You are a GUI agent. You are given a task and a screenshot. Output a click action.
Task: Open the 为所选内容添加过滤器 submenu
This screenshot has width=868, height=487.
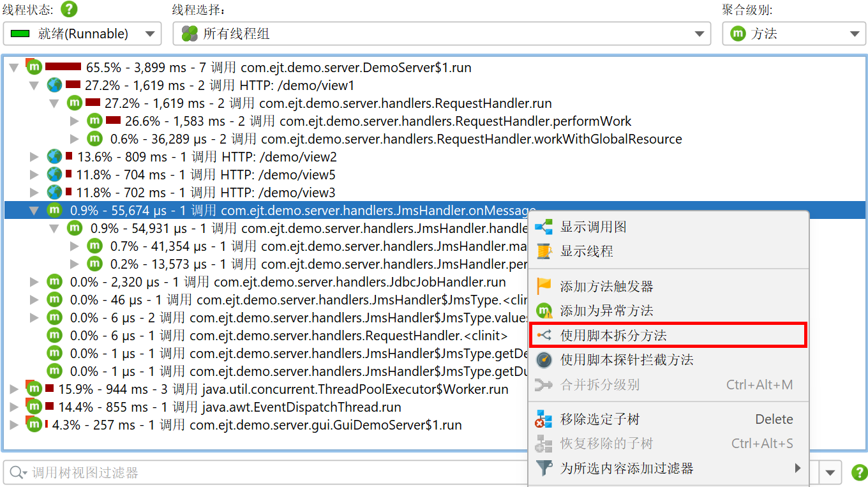[x=668, y=468]
